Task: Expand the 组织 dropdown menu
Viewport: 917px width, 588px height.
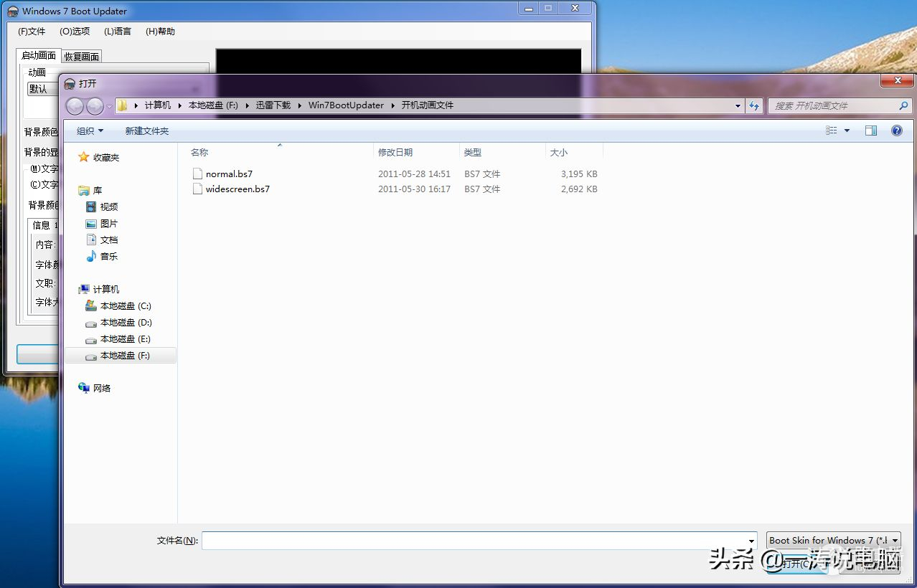Action: 90,131
